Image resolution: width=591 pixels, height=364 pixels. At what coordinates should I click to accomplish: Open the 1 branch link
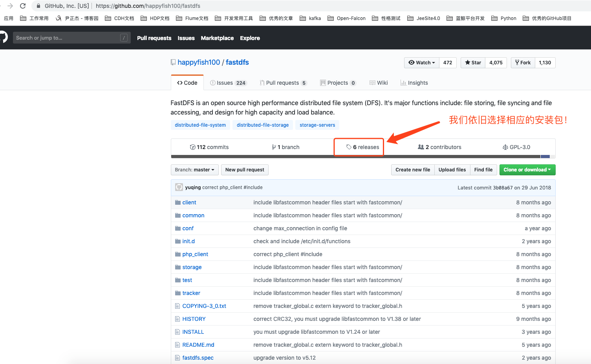tap(285, 147)
